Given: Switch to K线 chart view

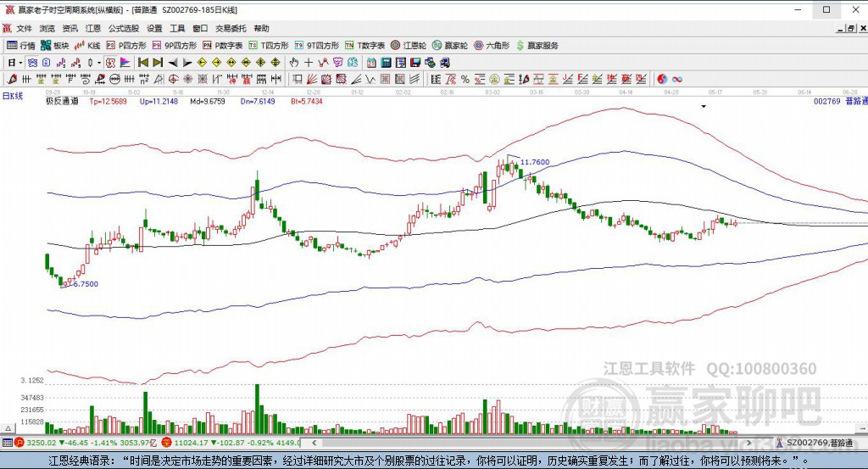Looking at the screenshot, I should pos(87,46).
